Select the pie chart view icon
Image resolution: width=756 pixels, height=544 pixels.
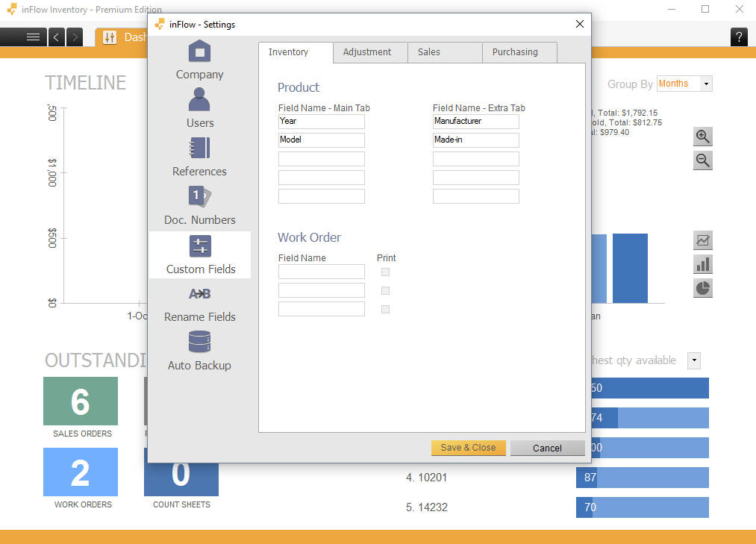point(702,287)
